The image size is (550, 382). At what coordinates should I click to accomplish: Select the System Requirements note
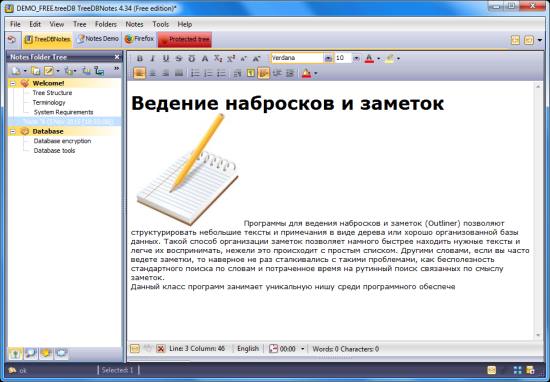(x=63, y=112)
